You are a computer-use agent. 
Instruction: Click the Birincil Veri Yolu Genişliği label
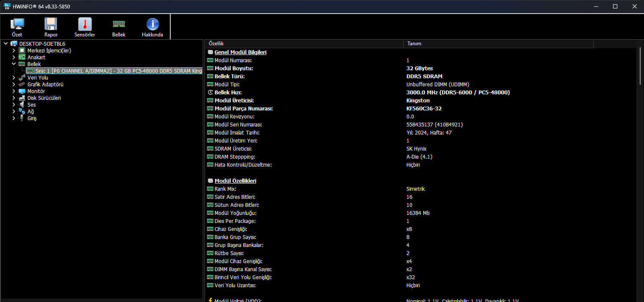pyautogui.click(x=243, y=277)
